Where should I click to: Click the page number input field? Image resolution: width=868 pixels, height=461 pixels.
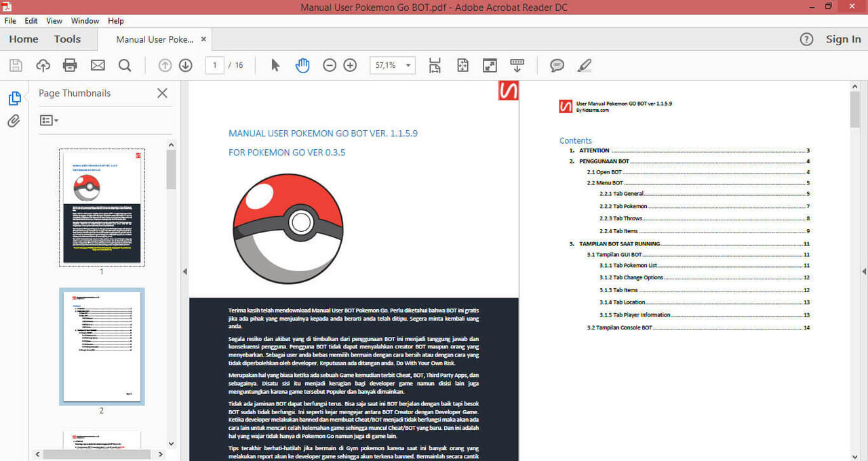coord(215,65)
